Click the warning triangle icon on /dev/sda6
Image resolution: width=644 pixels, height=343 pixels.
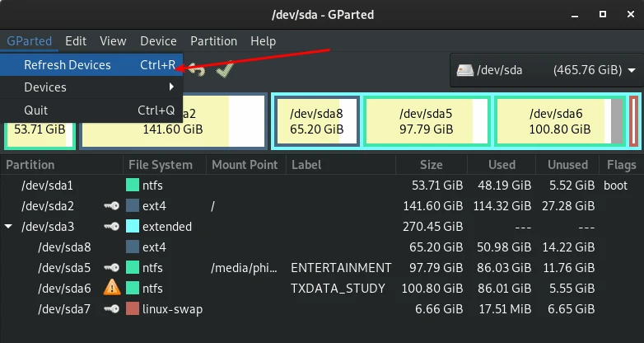(x=112, y=288)
